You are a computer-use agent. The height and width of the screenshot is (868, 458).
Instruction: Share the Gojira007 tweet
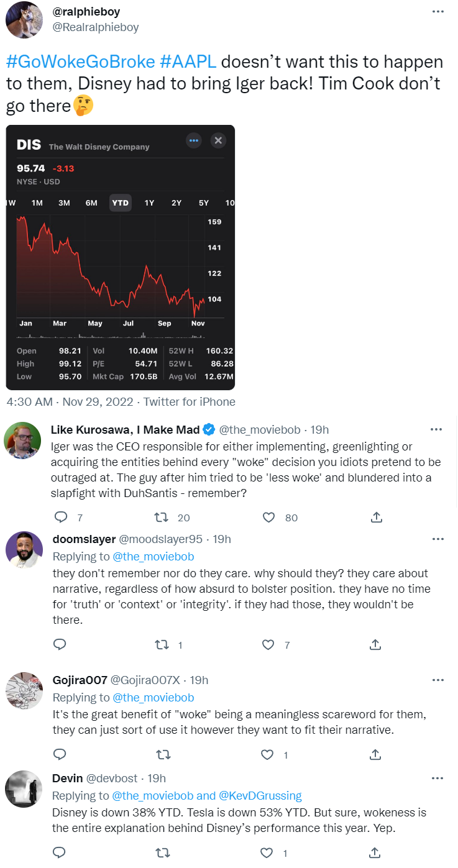(x=375, y=755)
